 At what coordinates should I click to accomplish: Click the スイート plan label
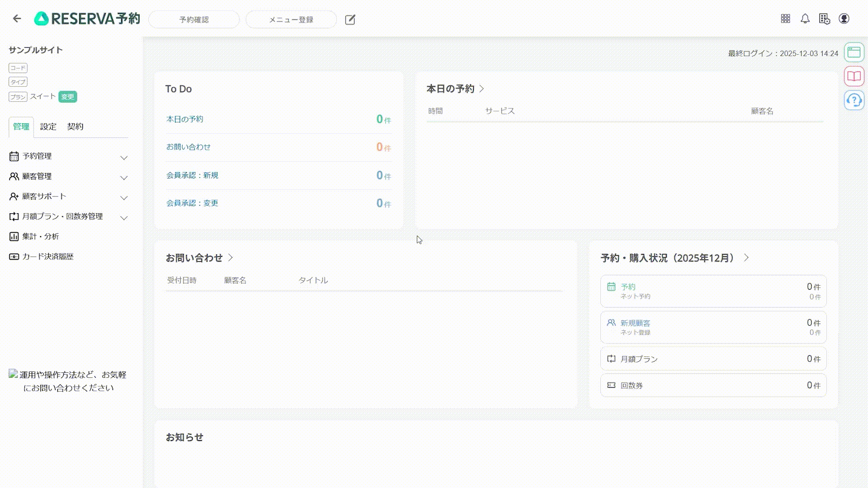(43, 96)
